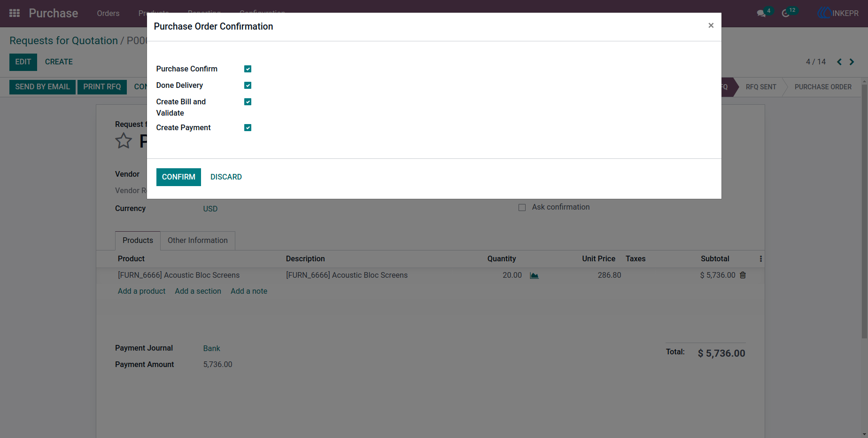868x438 pixels.
Task: Open the column options kebab menu
Action: point(760,259)
